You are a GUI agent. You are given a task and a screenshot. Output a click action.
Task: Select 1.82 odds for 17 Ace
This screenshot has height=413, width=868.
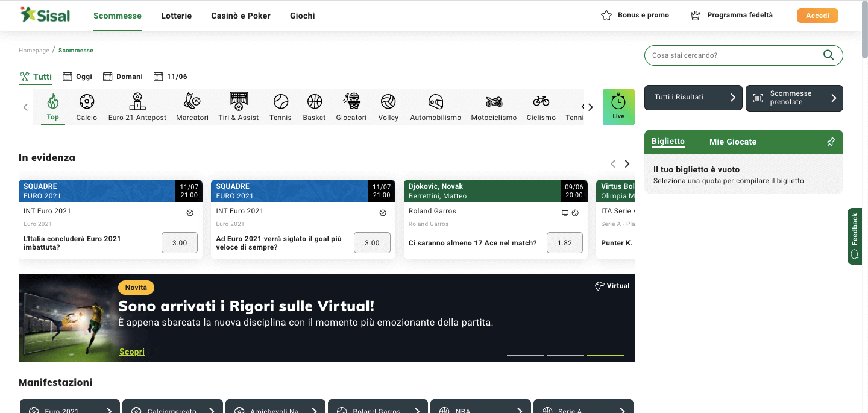click(x=565, y=243)
